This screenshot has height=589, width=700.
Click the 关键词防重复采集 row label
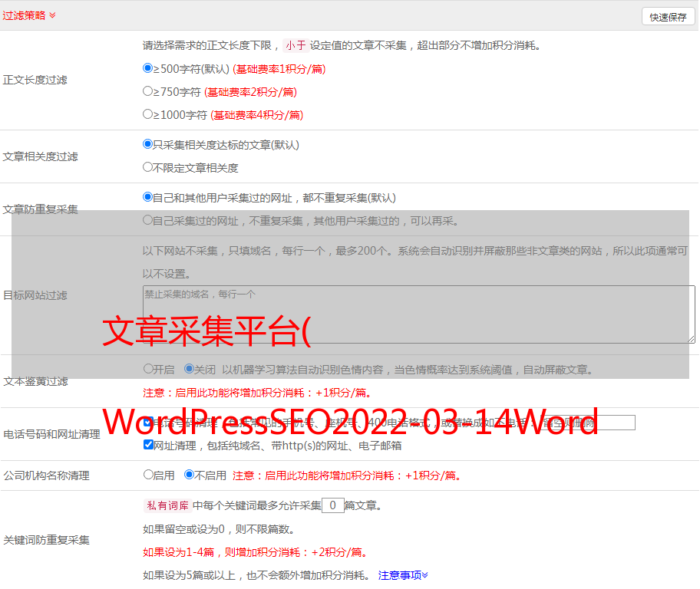[x=46, y=541]
